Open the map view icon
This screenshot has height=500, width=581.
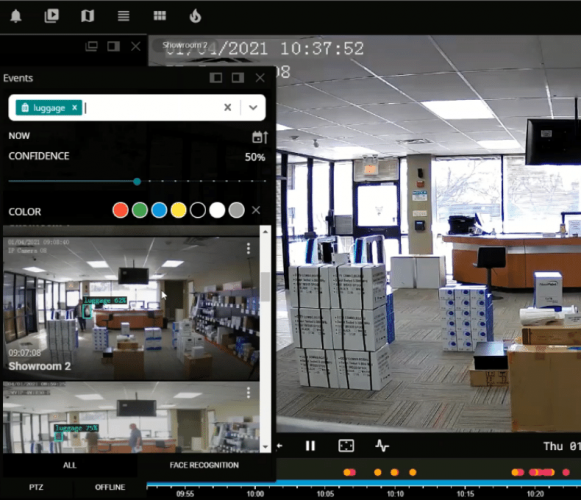point(87,16)
